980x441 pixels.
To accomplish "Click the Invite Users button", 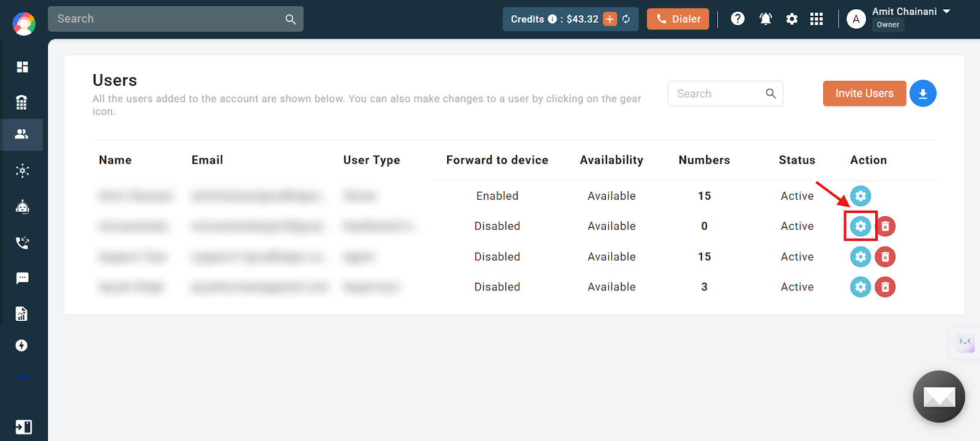I will pyautogui.click(x=864, y=94).
